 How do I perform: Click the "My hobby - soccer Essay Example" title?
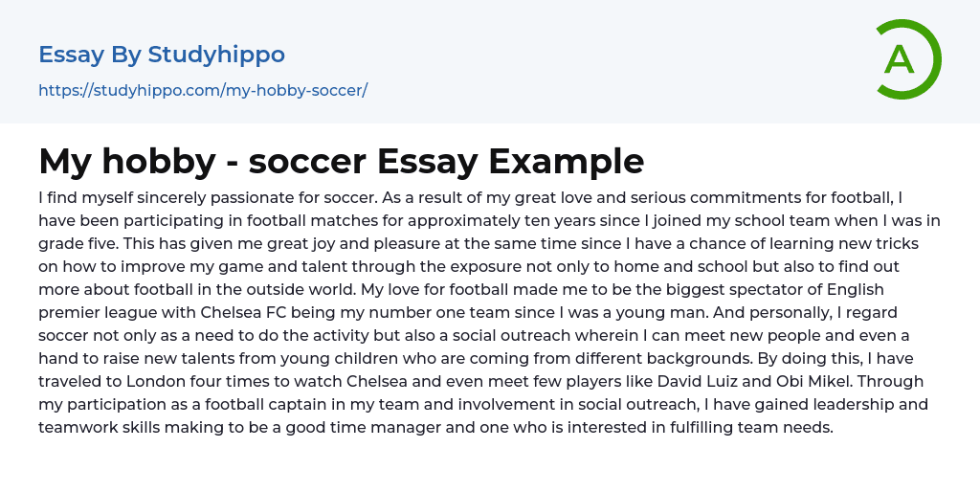click(341, 161)
